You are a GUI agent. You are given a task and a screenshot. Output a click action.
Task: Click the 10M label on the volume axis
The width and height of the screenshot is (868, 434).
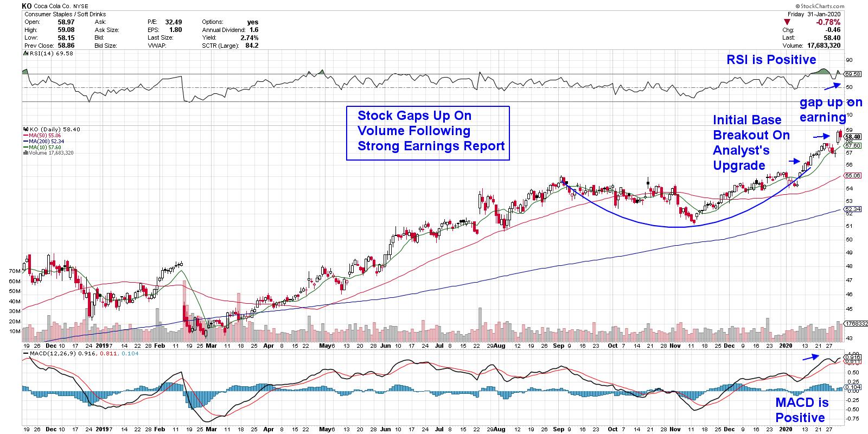coord(16,331)
